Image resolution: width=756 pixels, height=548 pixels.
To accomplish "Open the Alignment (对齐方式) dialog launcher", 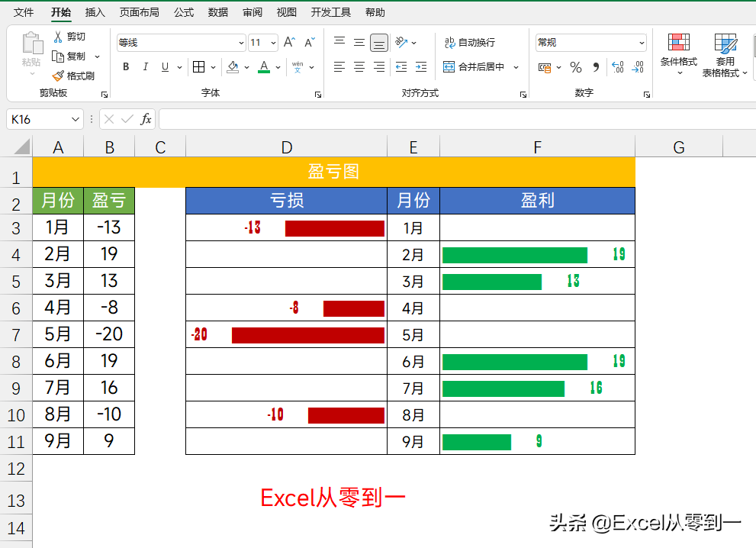I will click(523, 95).
